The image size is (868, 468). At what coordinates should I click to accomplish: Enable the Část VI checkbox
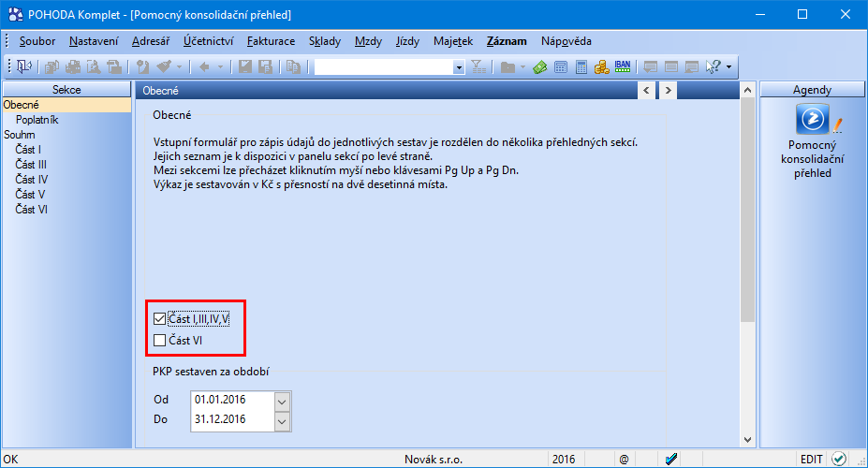[159, 340]
